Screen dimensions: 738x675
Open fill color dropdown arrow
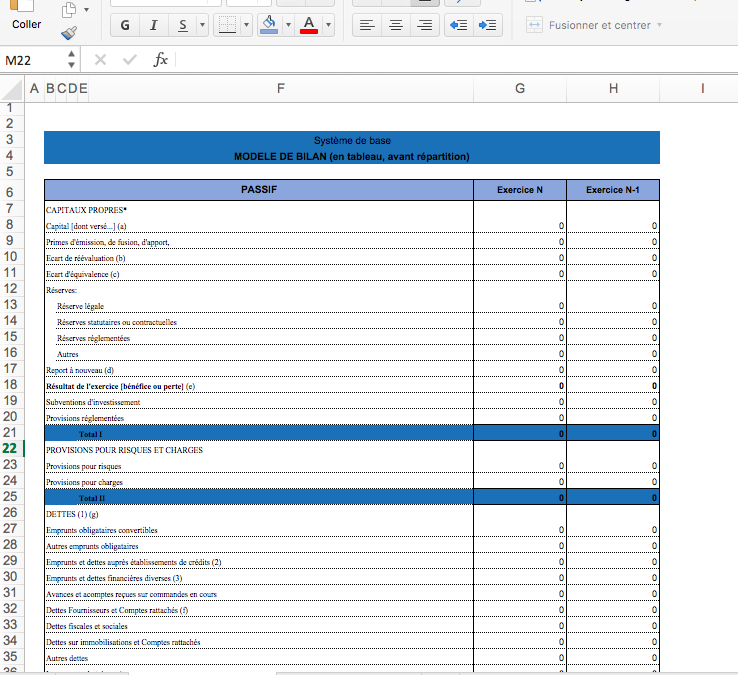point(288,25)
